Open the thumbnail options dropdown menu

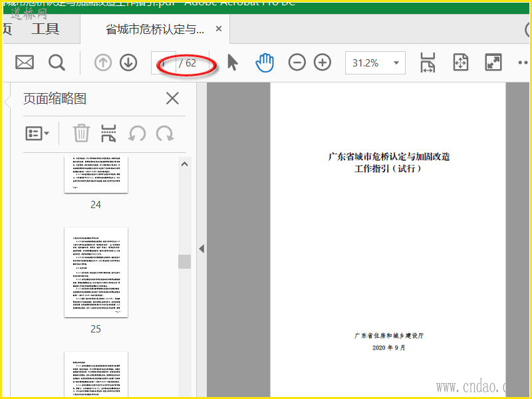point(37,134)
